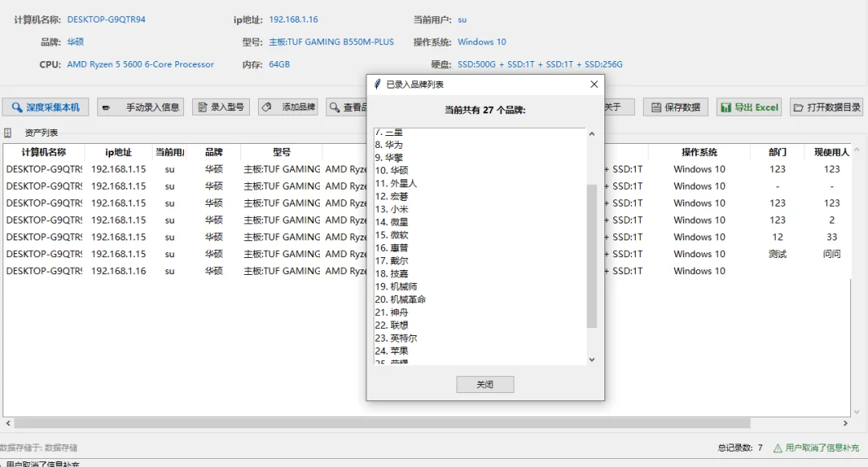Click brand list scrollbar down arrow
The image size is (868, 467).
592,359
